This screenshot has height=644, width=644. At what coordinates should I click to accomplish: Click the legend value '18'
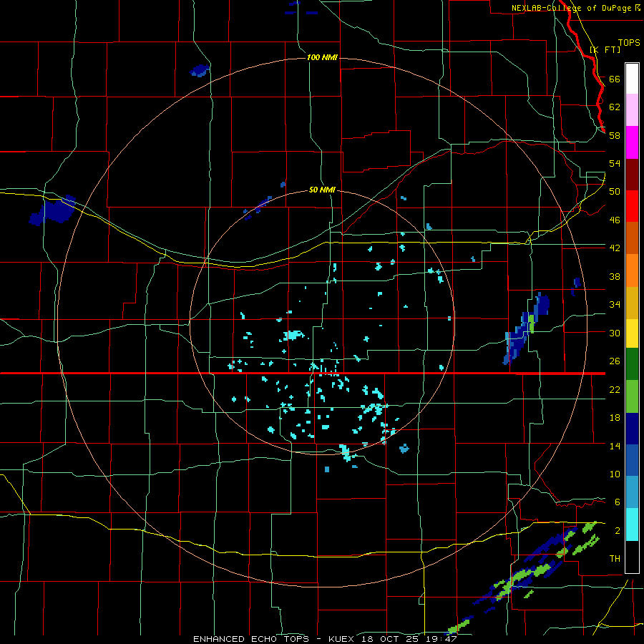point(615,418)
